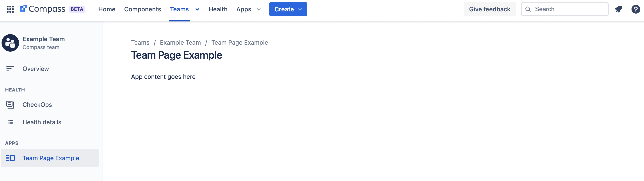The height and width of the screenshot is (181, 644).
Task: Open the Example Team avatar
Action: point(10,43)
